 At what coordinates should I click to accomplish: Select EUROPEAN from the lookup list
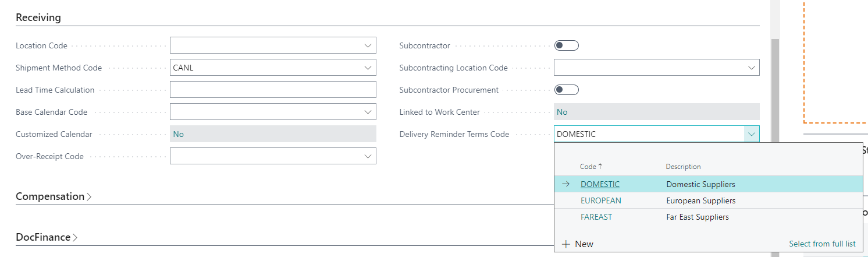coord(600,200)
